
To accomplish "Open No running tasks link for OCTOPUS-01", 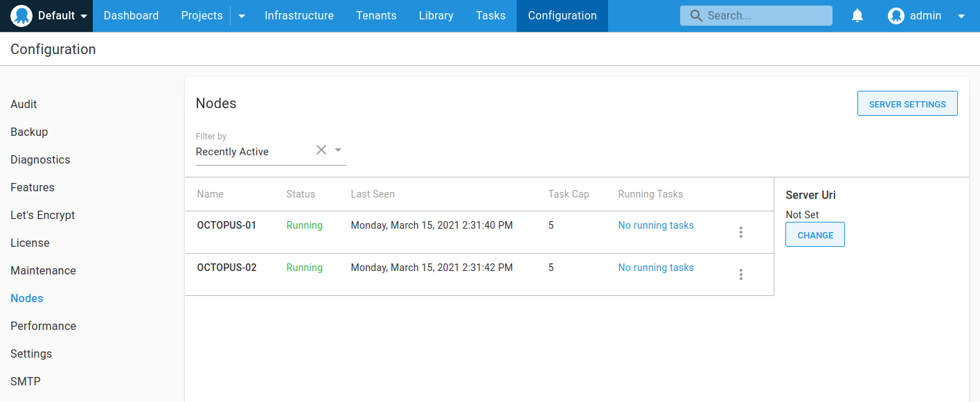I will (x=656, y=225).
